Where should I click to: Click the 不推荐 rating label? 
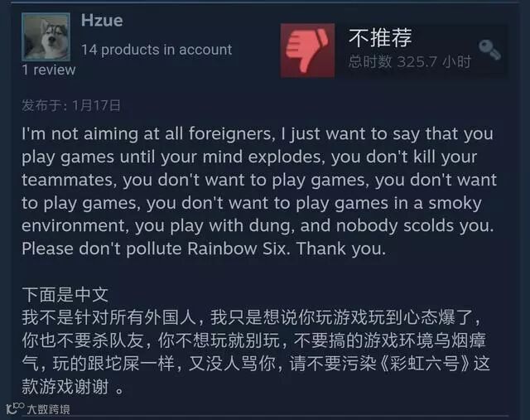380,37
